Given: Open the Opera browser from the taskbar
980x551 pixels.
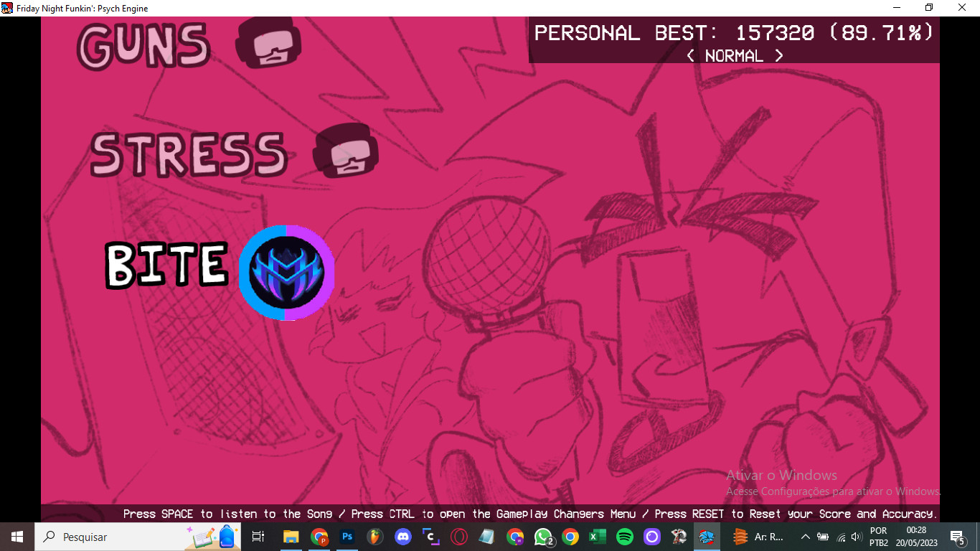Looking at the screenshot, I should pyautogui.click(x=459, y=537).
